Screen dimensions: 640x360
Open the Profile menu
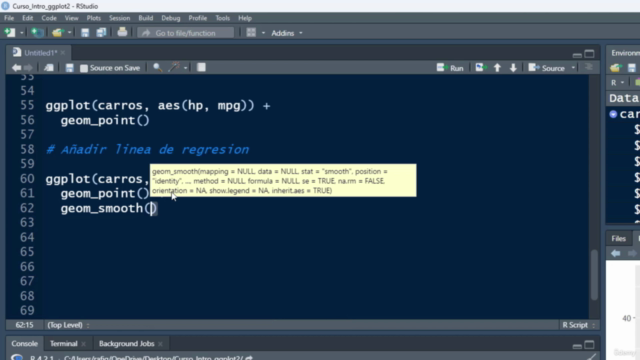(x=198, y=18)
